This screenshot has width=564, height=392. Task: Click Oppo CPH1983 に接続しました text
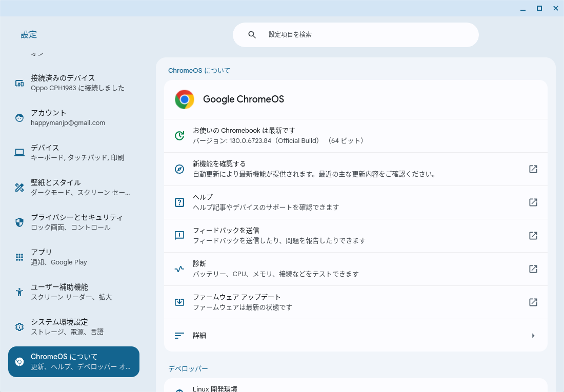pos(78,88)
